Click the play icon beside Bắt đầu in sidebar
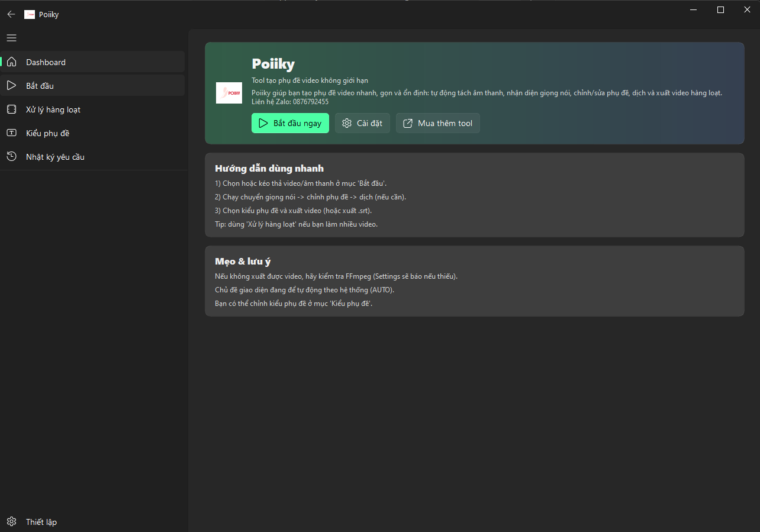This screenshot has width=760, height=532. 12,86
